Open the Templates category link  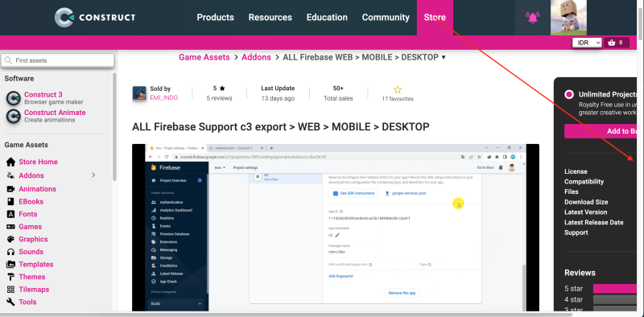pyautogui.click(x=36, y=265)
